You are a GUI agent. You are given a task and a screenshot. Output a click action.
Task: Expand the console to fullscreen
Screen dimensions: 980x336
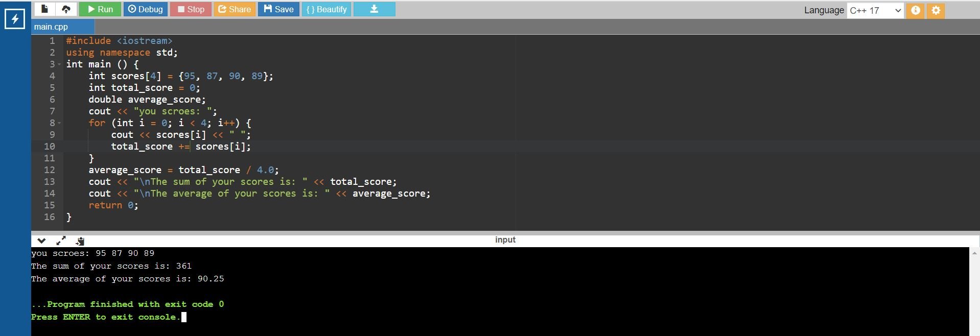tap(61, 241)
